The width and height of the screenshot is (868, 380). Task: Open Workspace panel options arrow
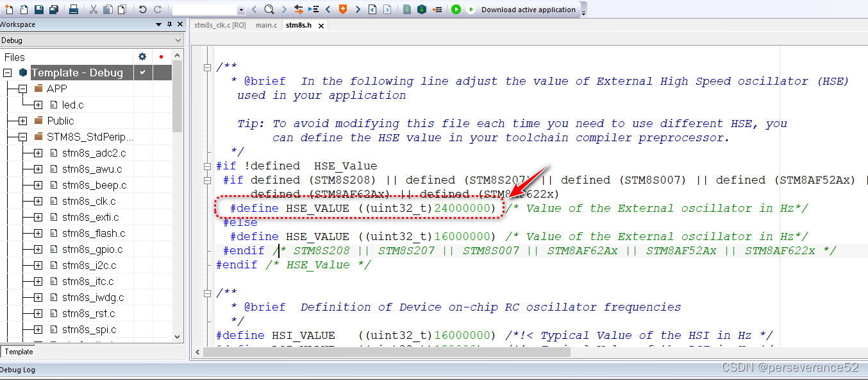coord(159,24)
